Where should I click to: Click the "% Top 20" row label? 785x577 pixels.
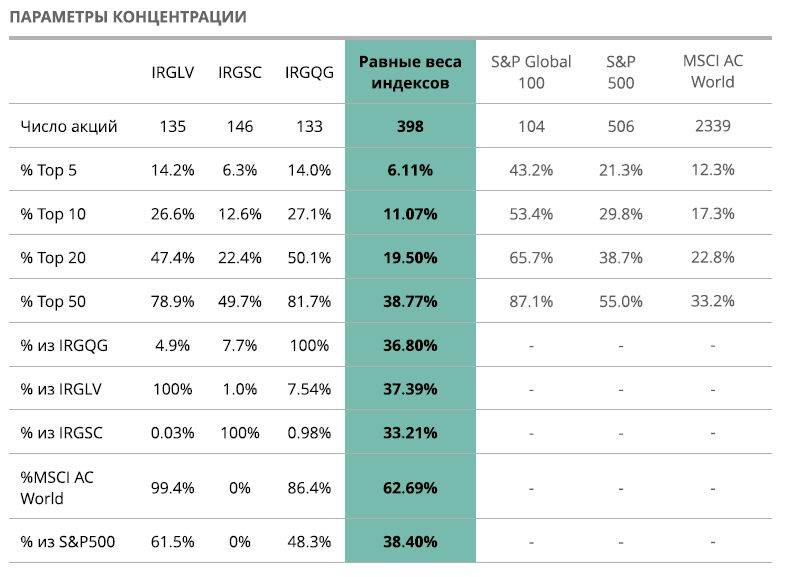tap(53, 258)
